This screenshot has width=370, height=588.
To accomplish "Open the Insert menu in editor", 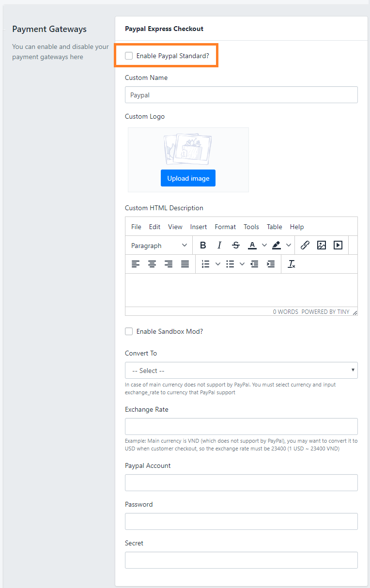I will [x=199, y=227].
